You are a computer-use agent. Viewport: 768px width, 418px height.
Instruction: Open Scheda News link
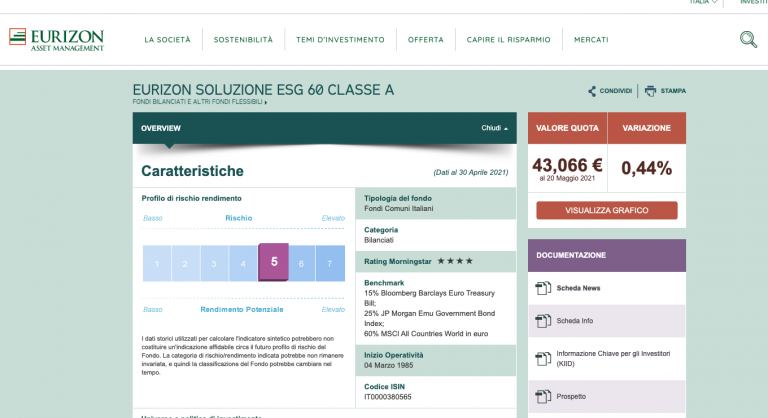[578, 288]
